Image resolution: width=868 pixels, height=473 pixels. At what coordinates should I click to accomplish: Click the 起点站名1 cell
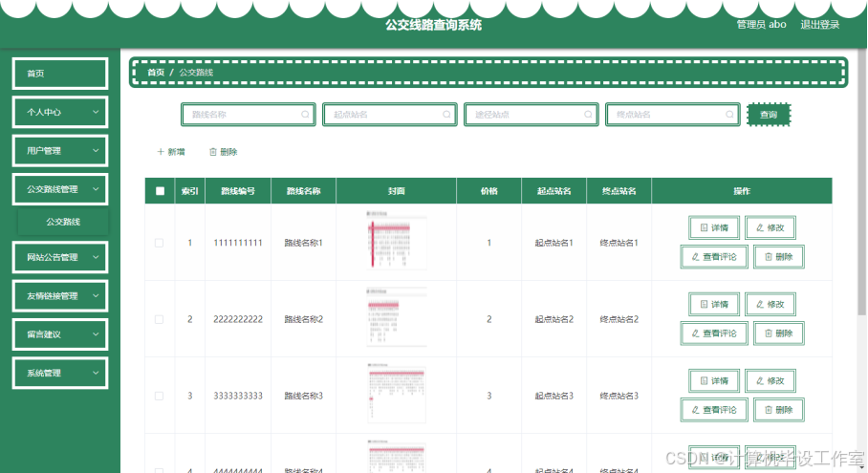click(554, 243)
